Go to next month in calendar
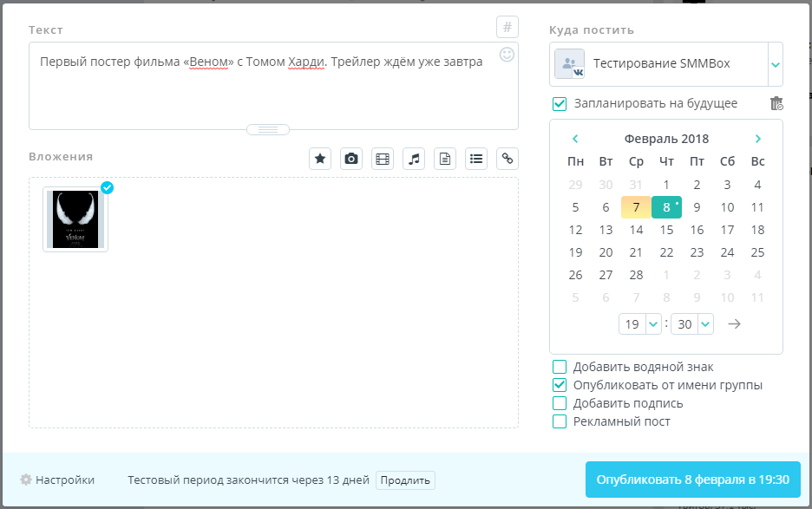812x509 pixels. point(758,139)
